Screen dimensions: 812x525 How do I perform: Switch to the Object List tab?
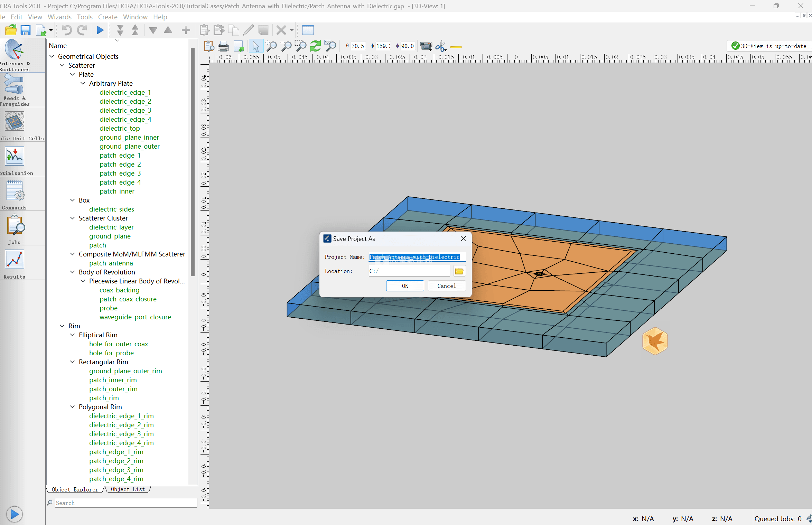128,489
